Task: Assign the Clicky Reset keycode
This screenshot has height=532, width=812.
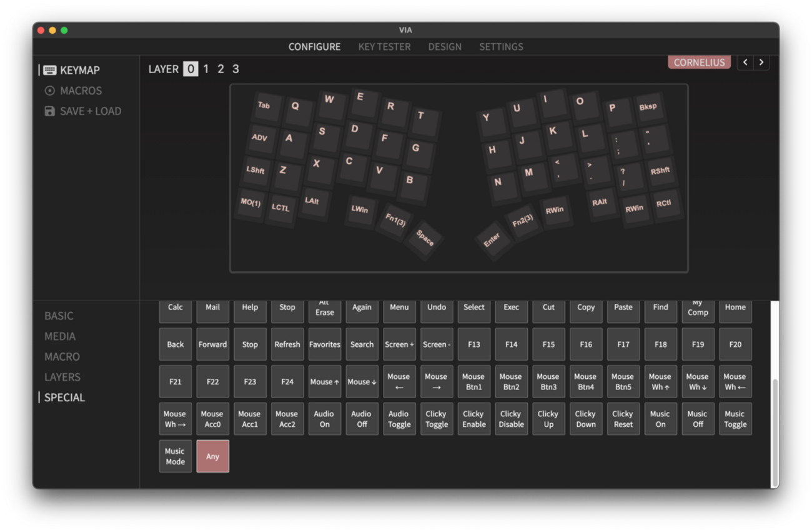Action: tap(623, 419)
